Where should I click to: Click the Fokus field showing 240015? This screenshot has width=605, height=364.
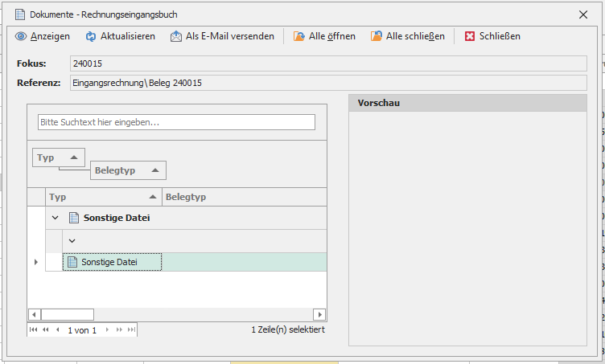pyautogui.click(x=327, y=63)
